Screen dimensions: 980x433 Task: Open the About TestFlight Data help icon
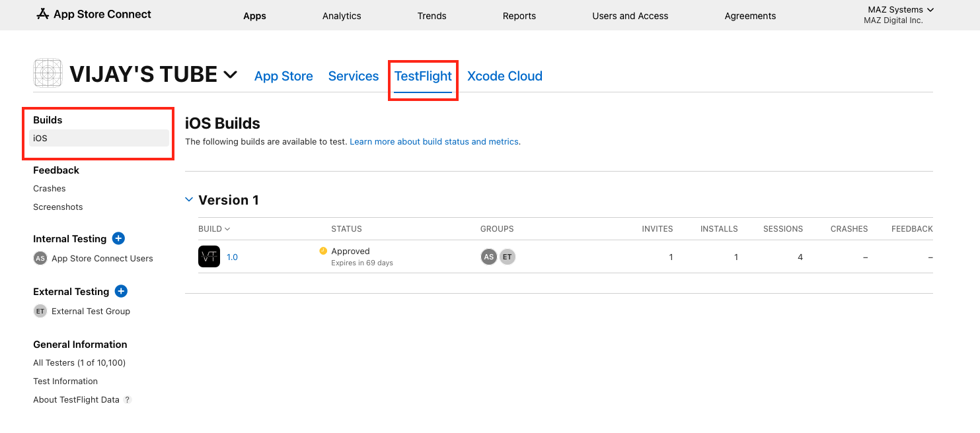(x=128, y=400)
